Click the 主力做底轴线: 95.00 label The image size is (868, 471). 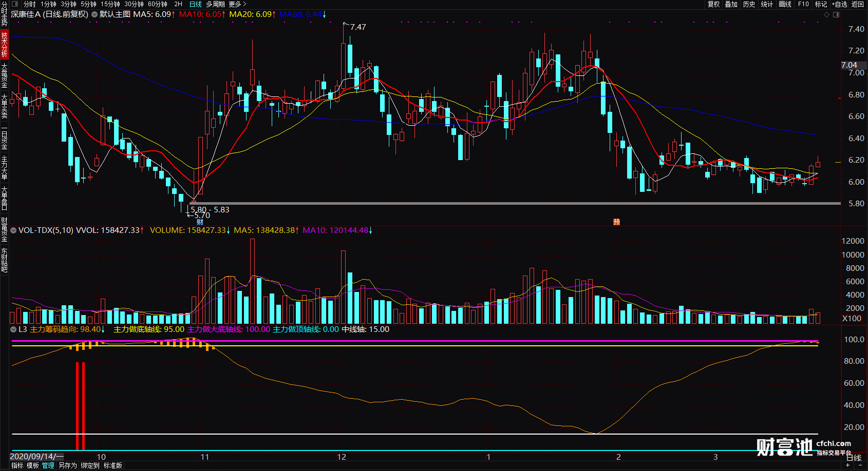coord(149,329)
